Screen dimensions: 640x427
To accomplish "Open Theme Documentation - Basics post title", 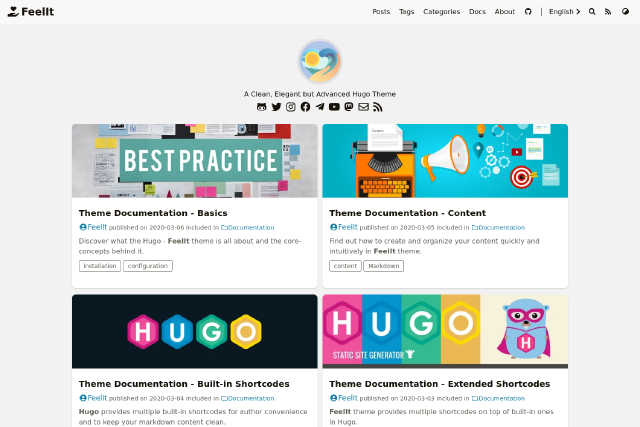I will point(153,213).
